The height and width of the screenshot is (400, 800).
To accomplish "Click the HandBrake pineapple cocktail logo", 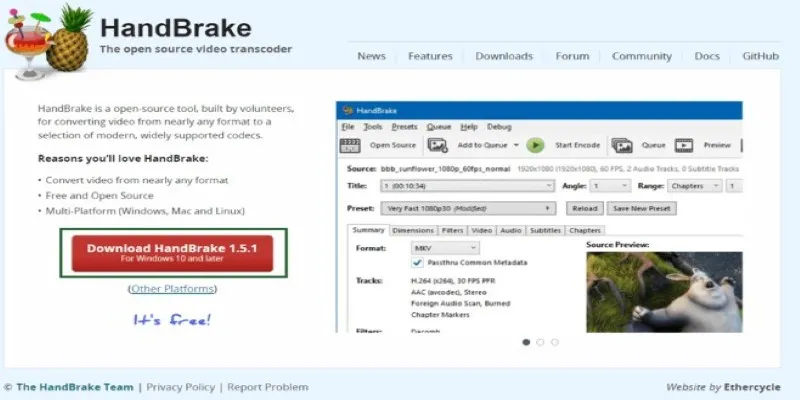I will (x=49, y=43).
